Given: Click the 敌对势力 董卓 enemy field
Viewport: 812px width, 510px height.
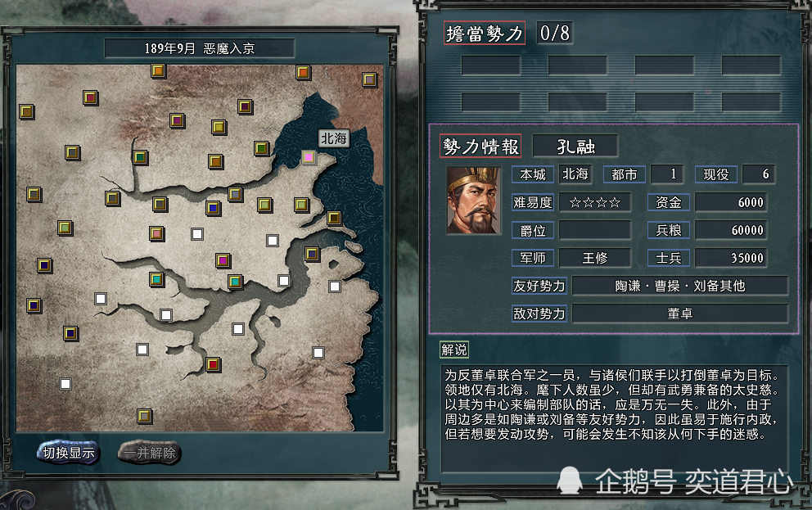Looking at the screenshot, I should coord(680,314).
